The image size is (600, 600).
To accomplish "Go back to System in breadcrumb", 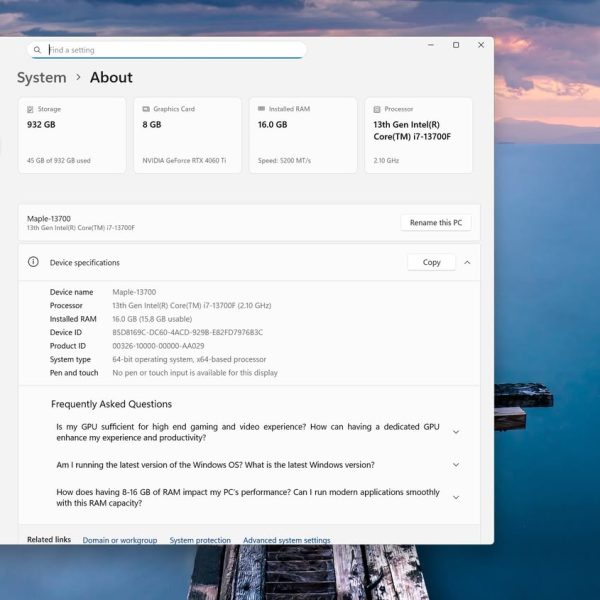I will click(x=42, y=78).
